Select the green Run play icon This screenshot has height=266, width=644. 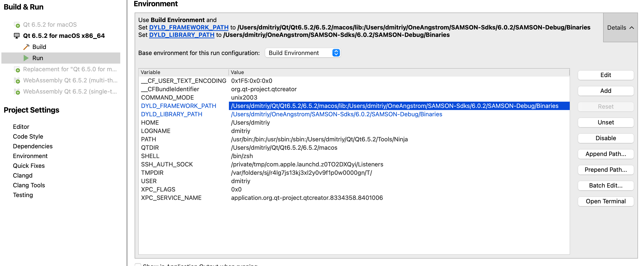(x=26, y=58)
